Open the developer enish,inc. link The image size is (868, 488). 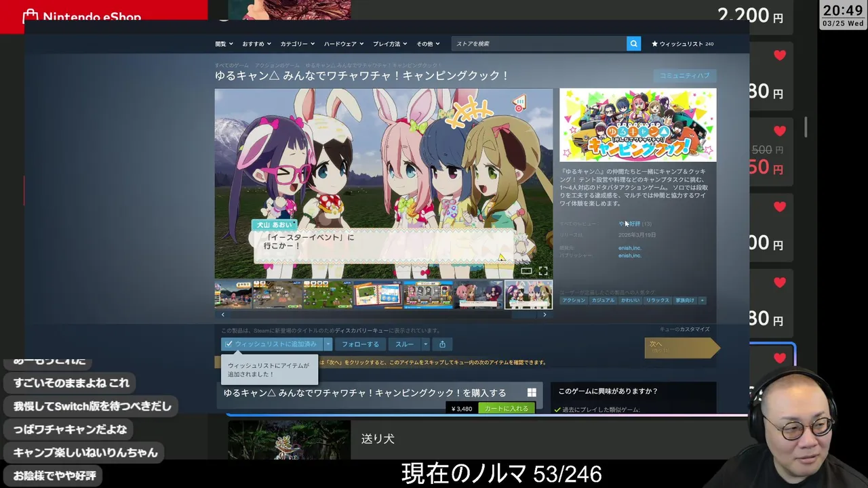(630, 248)
